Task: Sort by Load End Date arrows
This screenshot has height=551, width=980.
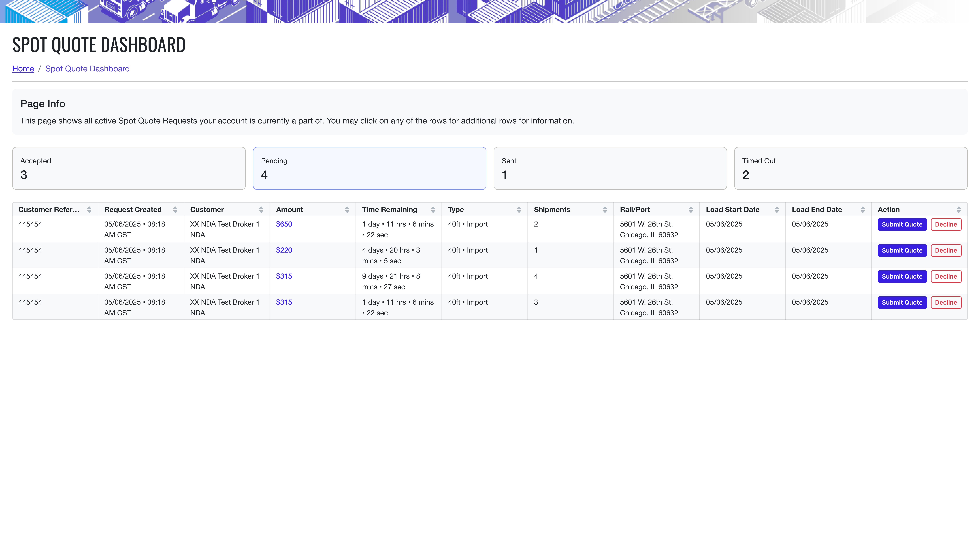Action: click(863, 210)
